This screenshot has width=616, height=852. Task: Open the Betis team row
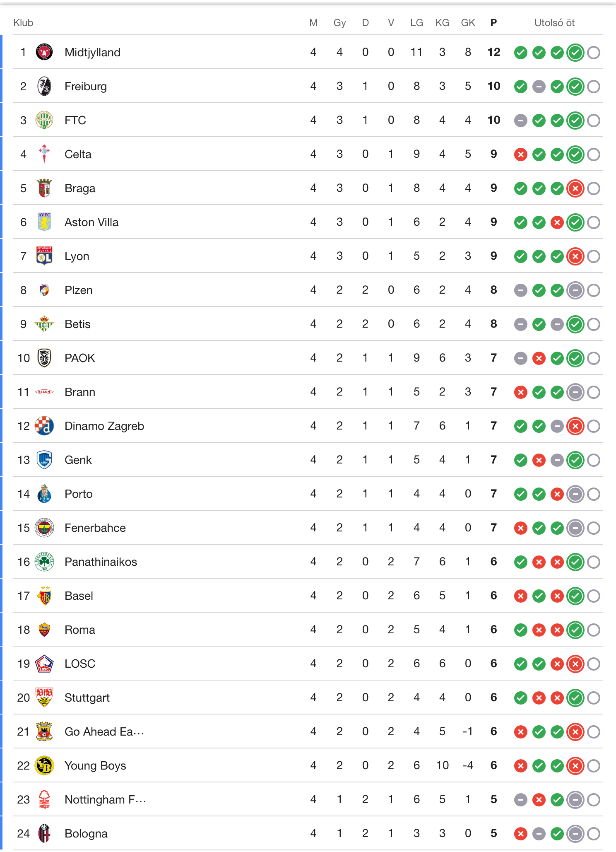tap(77, 324)
